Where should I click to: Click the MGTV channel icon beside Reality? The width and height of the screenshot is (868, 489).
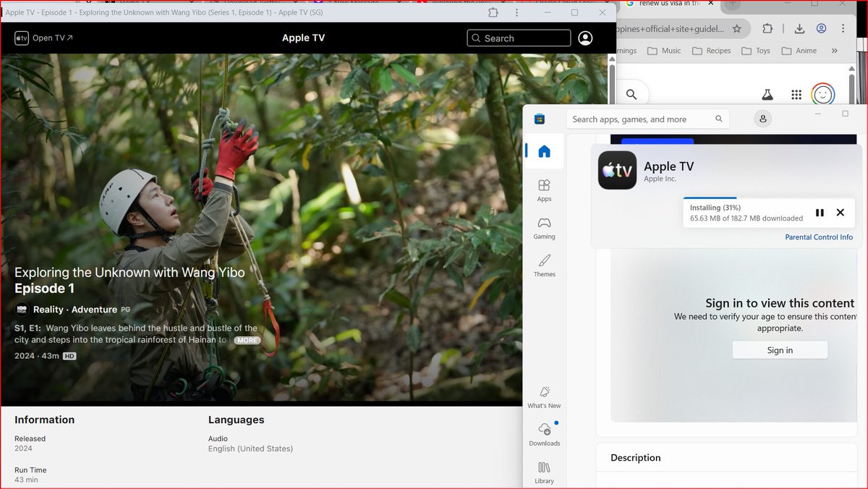[22, 310]
